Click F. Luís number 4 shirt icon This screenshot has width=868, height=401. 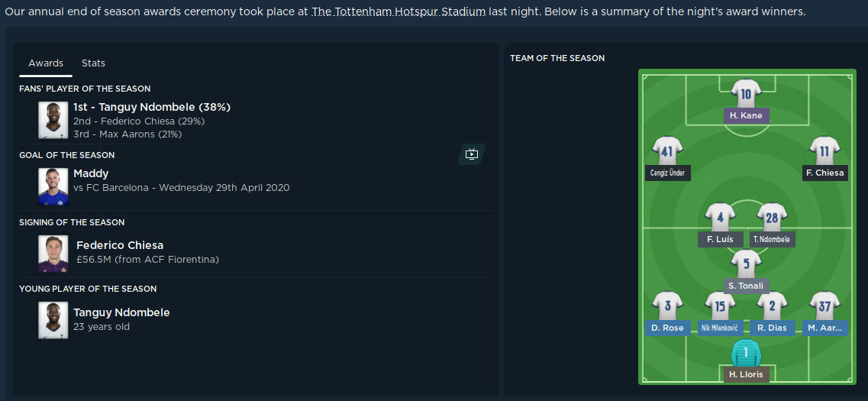720,218
